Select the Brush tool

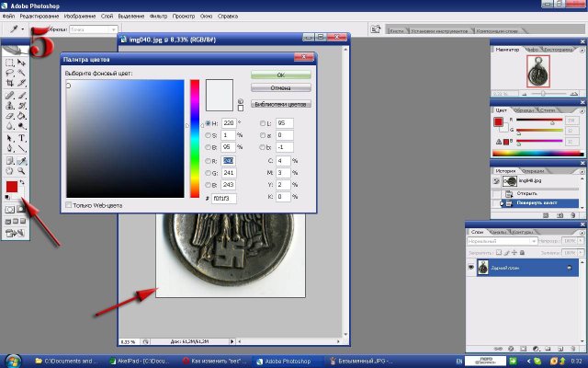(x=21, y=96)
